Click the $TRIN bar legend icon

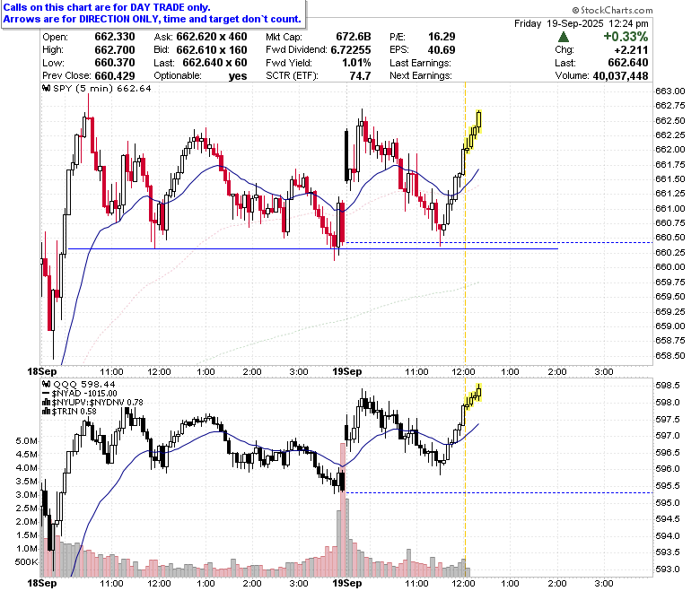[47, 412]
